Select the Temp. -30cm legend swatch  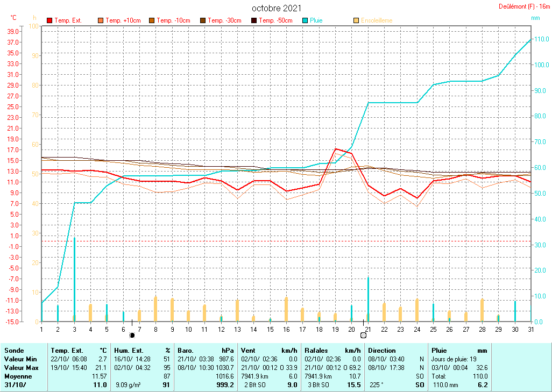tap(203, 20)
